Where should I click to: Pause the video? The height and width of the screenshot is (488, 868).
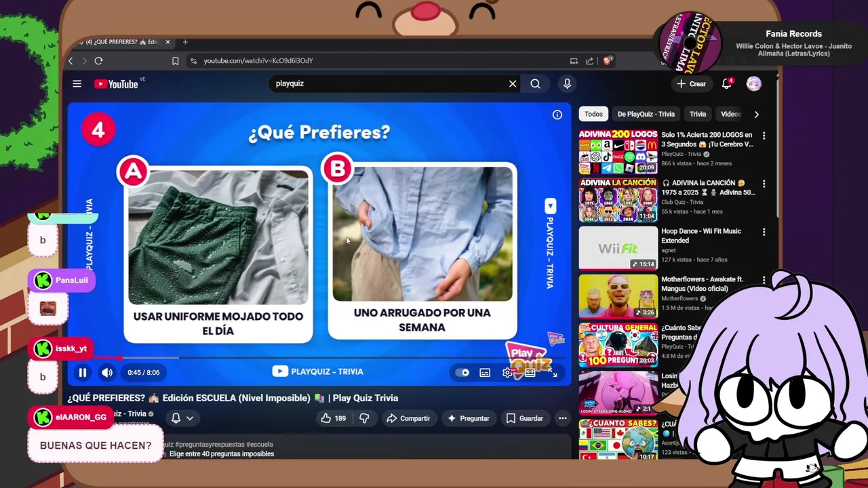pyautogui.click(x=82, y=372)
